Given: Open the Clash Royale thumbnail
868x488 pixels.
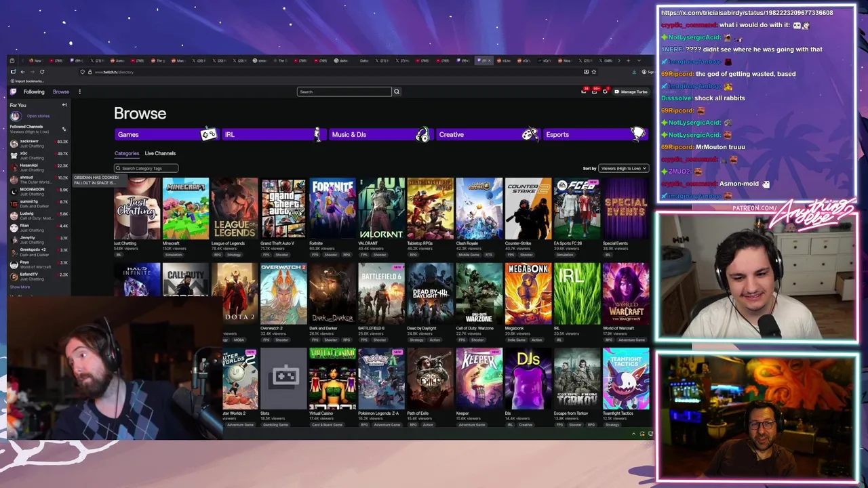Looking at the screenshot, I should 479,209.
